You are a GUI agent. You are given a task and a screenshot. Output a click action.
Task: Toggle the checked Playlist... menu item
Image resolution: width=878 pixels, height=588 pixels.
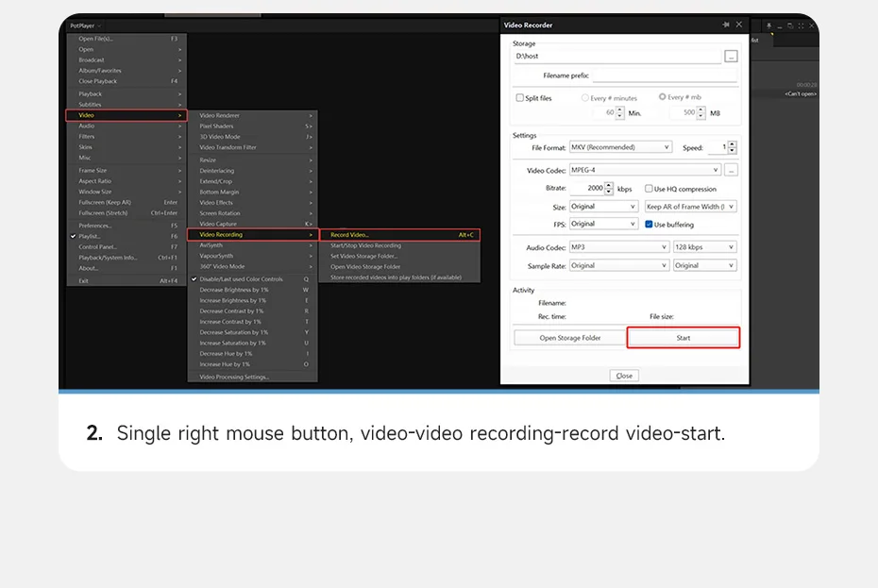tap(127, 236)
